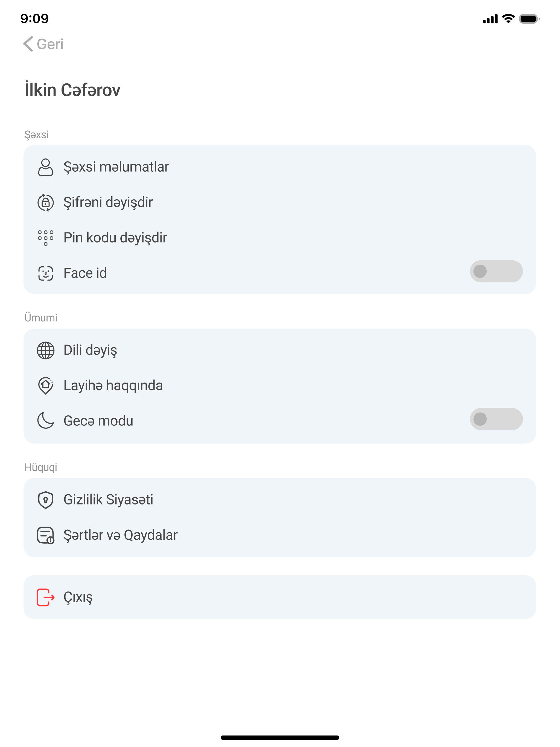This screenshot has width=560, height=747.
Task: Tap the Çıxış sign-out row
Action: [280, 597]
